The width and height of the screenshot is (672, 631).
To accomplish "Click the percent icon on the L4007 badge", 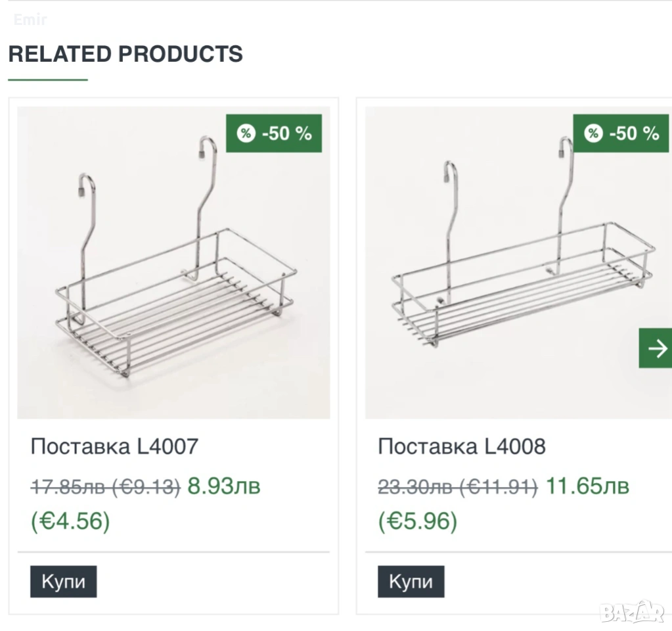I will 246,133.
